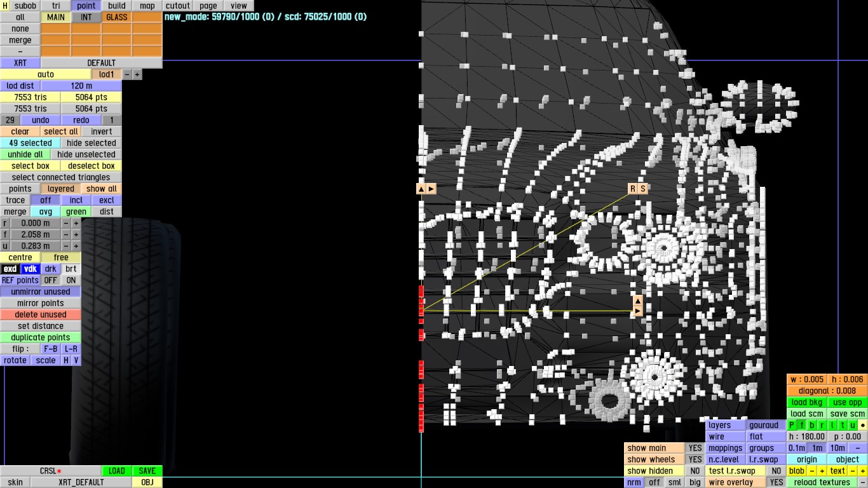Open the cutout tab
The image size is (868, 488).
[178, 6]
